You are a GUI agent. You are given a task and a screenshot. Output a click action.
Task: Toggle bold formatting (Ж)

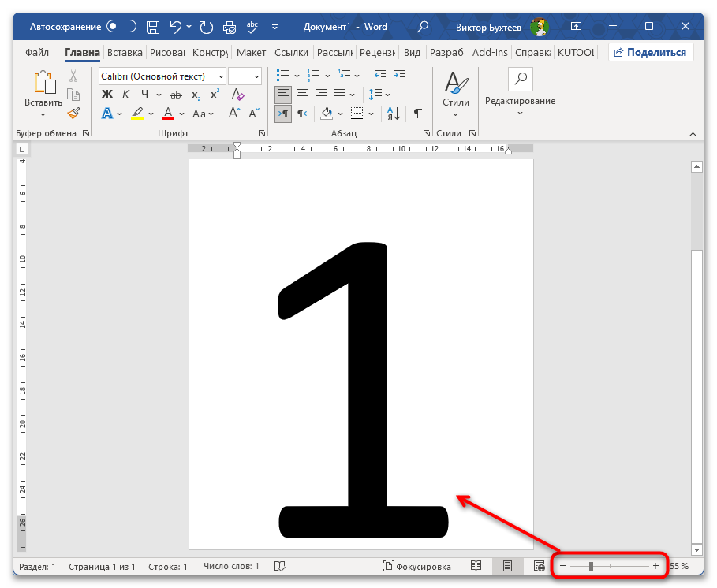click(107, 95)
